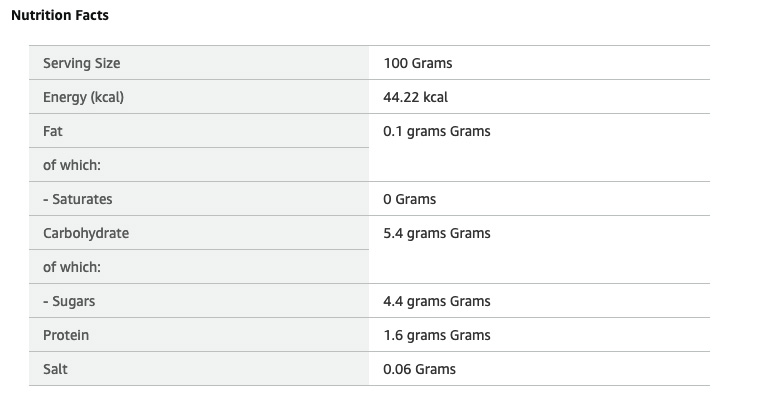Click the empty cell beside Fat's 'of which:'
This screenshot has height=410, width=766.
[538, 165]
